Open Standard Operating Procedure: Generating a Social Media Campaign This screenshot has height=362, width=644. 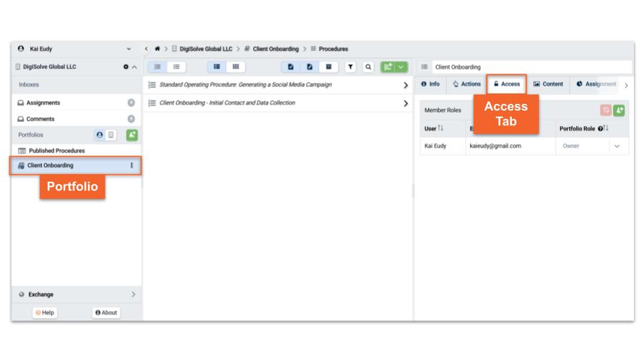click(246, 84)
